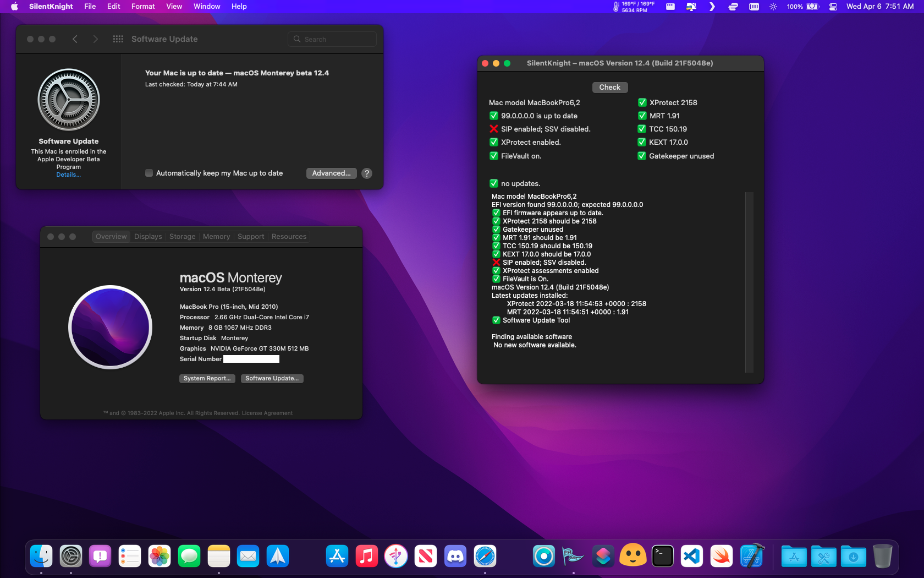Image resolution: width=924 pixels, height=578 pixels.
Task: Click the 'Gatekeeper unused' summary entry
Action: pos(681,156)
